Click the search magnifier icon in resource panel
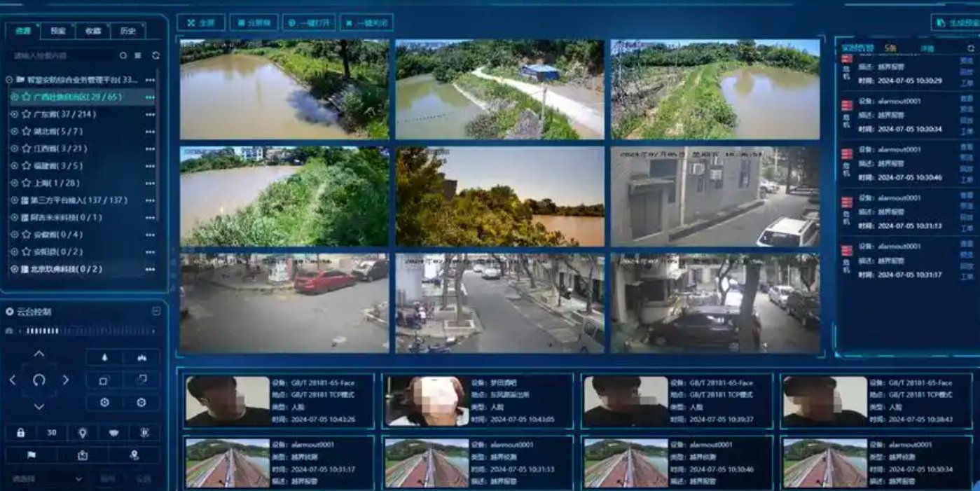 pos(123,55)
